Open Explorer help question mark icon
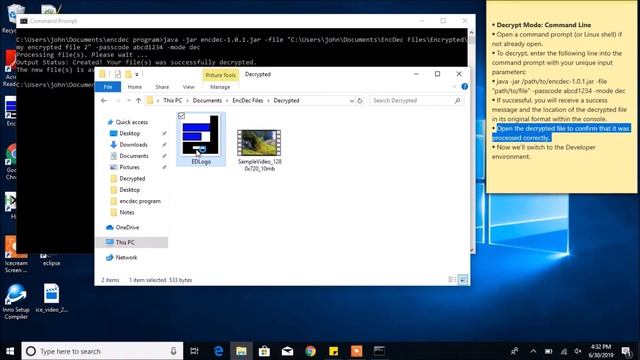640x360 pixels. 464,87
